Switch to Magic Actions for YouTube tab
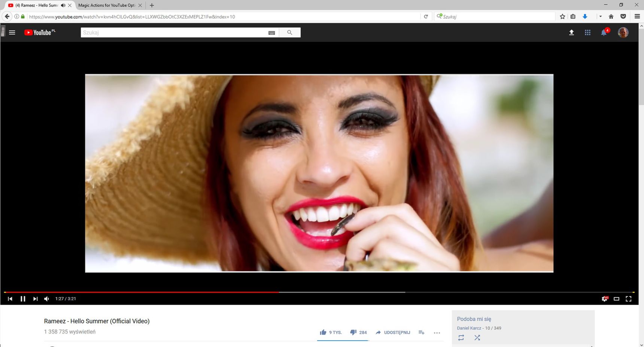Image resolution: width=644 pixels, height=347 pixels. click(107, 5)
